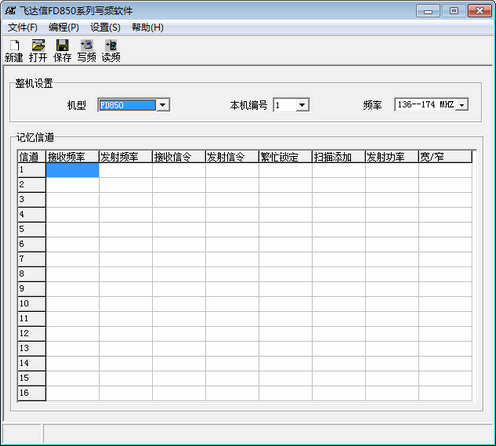Click 繁忙锁定 cell of channel 4

pyautogui.click(x=285, y=215)
